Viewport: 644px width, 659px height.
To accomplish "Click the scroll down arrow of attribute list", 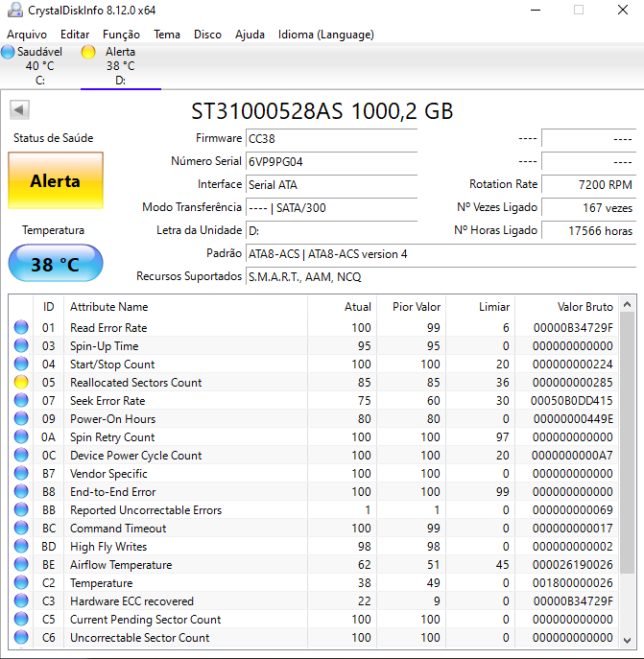I will pos(627,641).
